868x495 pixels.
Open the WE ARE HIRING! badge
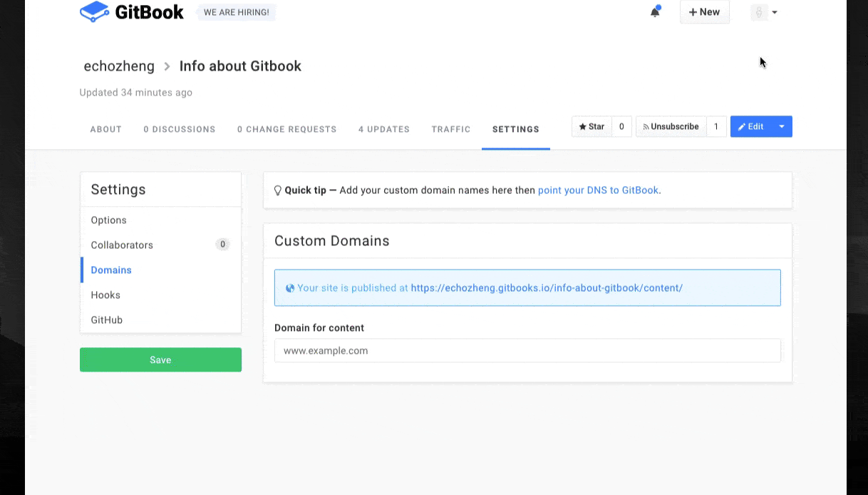[236, 12]
